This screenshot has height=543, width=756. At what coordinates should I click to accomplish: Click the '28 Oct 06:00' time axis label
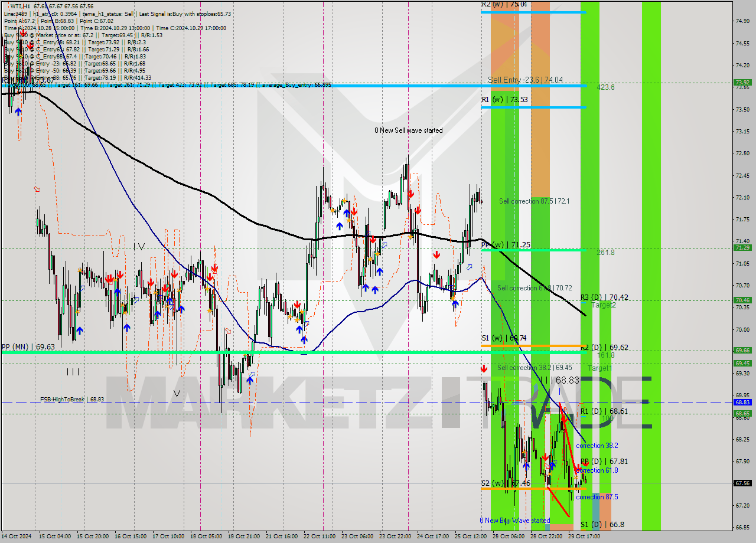point(508,537)
